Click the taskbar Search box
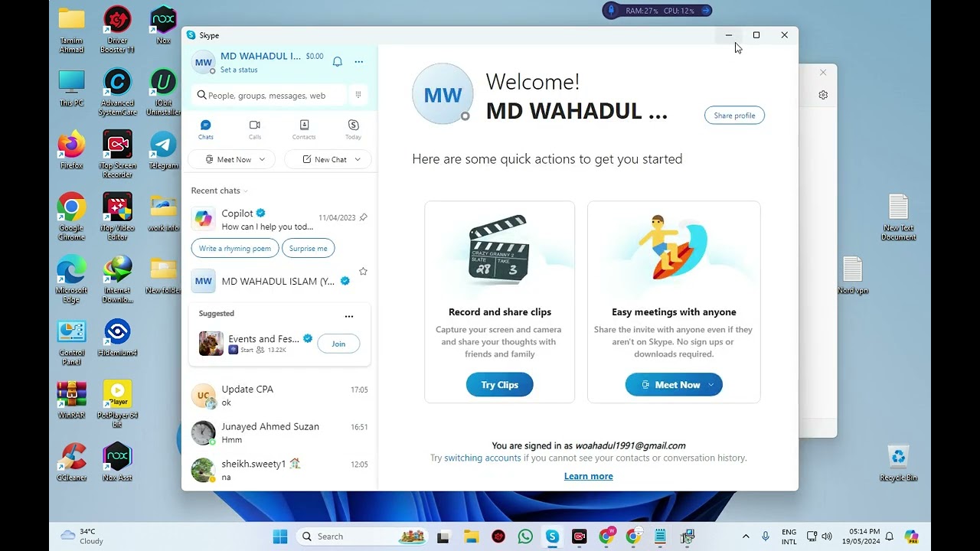Screen dimensions: 980x551 361,536
